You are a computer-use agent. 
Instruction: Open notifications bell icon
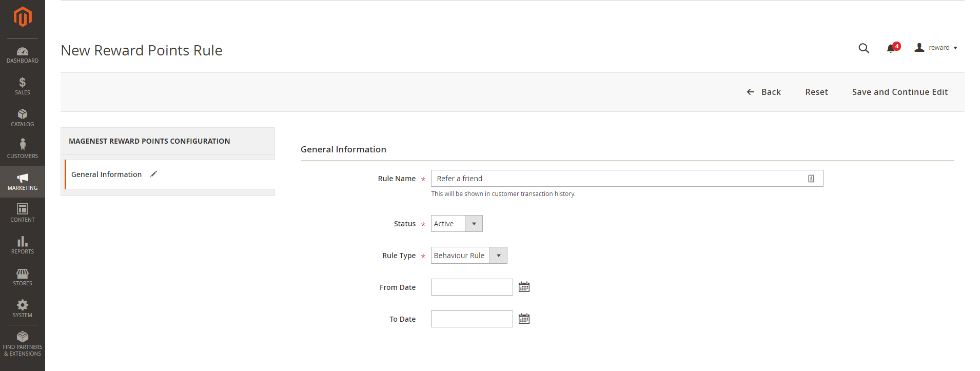[x=891, y=48]
